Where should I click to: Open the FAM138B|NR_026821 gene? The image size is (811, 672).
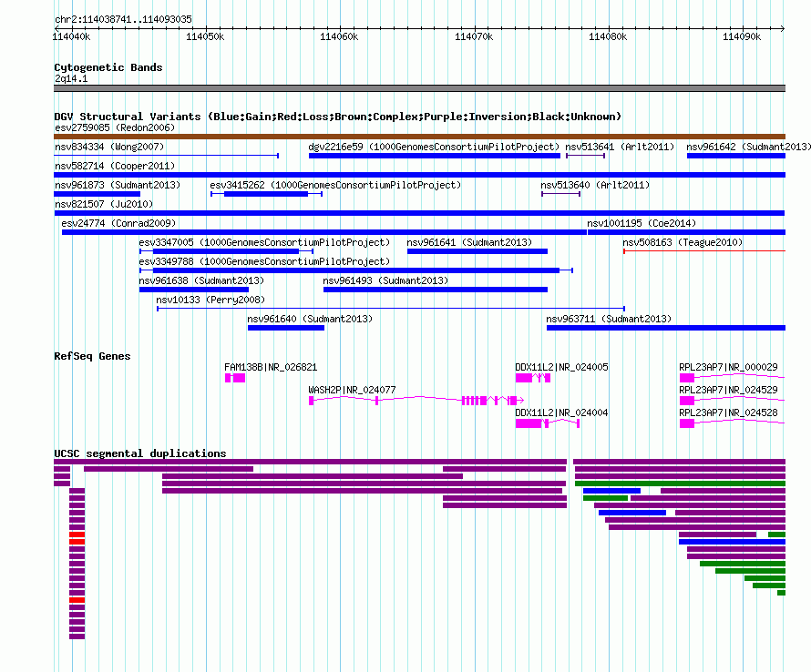(x=235, y=379)
